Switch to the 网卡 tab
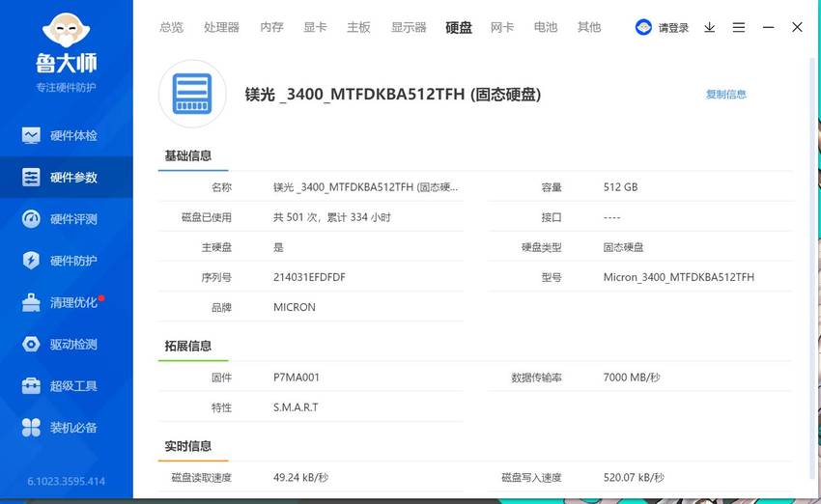Viewport: 821px width, 504px height. click(x=502, y=27)
